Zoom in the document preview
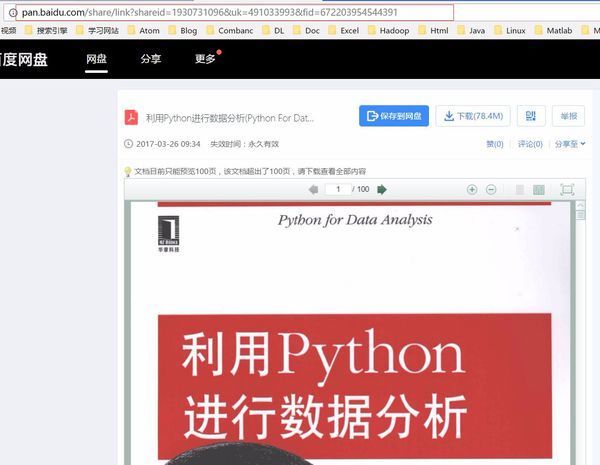The width and height of the screenshot is (600, 465). (472, 189)
